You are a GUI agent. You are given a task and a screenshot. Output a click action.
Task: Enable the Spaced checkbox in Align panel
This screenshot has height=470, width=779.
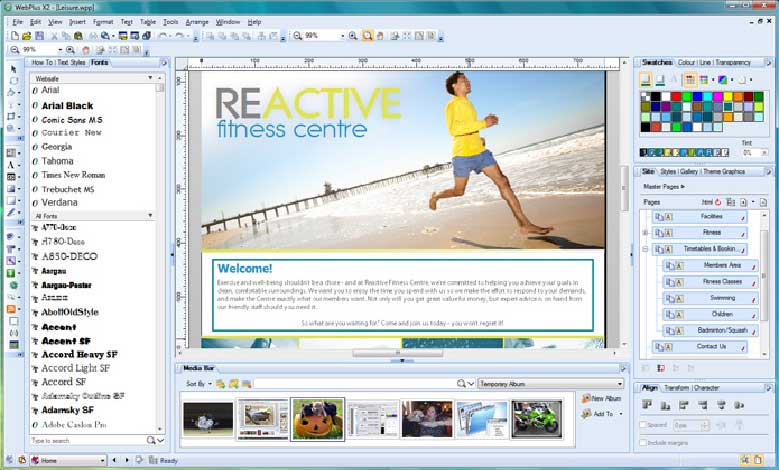[x=643, y=427]
